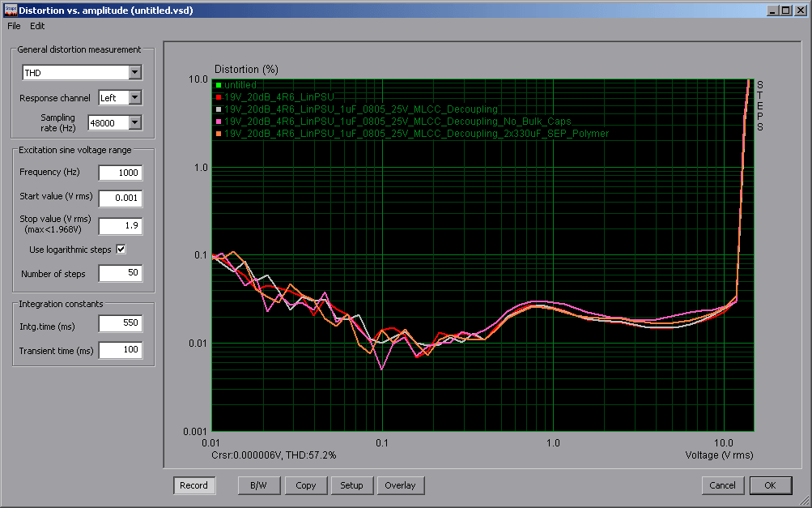Click the Number of steps field
The height and width of the screenshot is (508, 812).
[x=120, y=273]
